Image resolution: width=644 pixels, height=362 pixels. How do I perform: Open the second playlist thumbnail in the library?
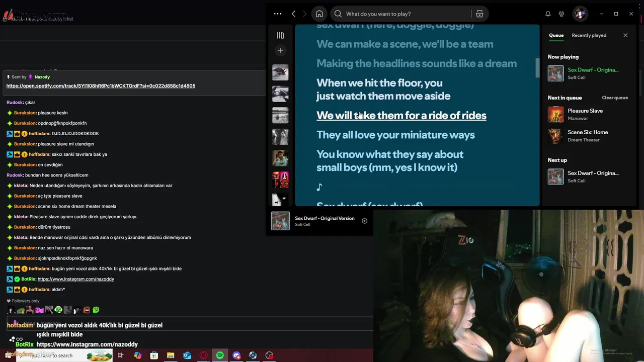coord(280,94)
